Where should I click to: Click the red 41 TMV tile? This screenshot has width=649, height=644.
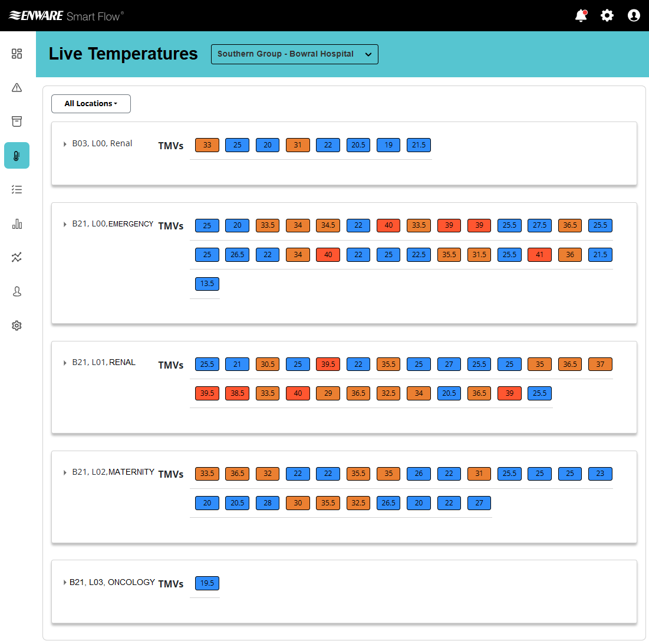[539, 255]
